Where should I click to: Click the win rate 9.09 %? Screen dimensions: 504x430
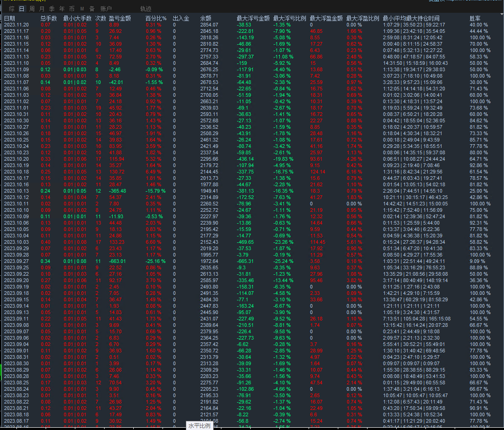478,261
